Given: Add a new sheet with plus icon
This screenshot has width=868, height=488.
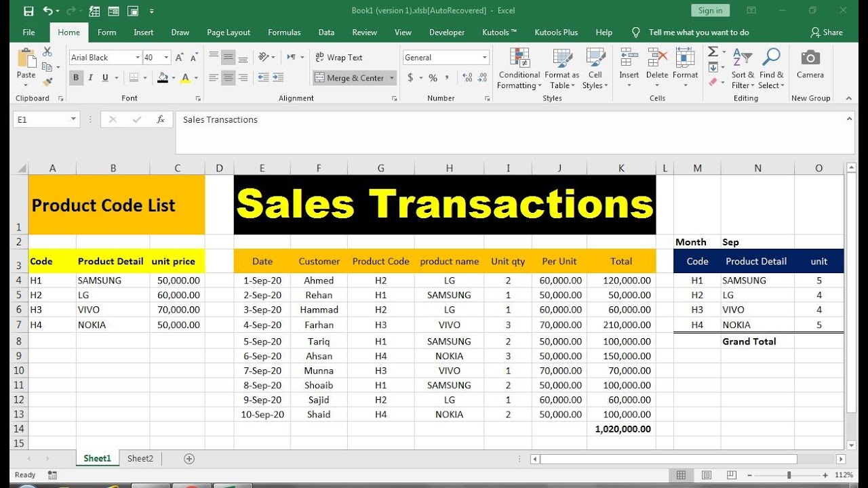Looking at the screenshot, I should (189, 459).
